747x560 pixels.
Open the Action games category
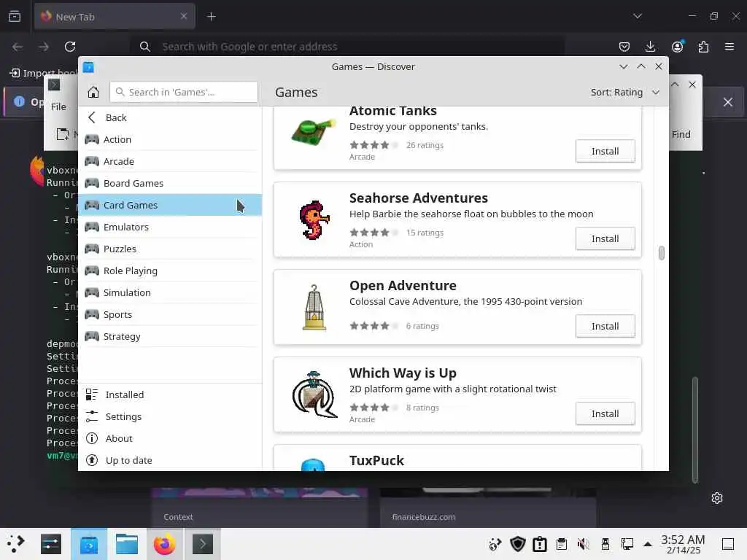170,139
